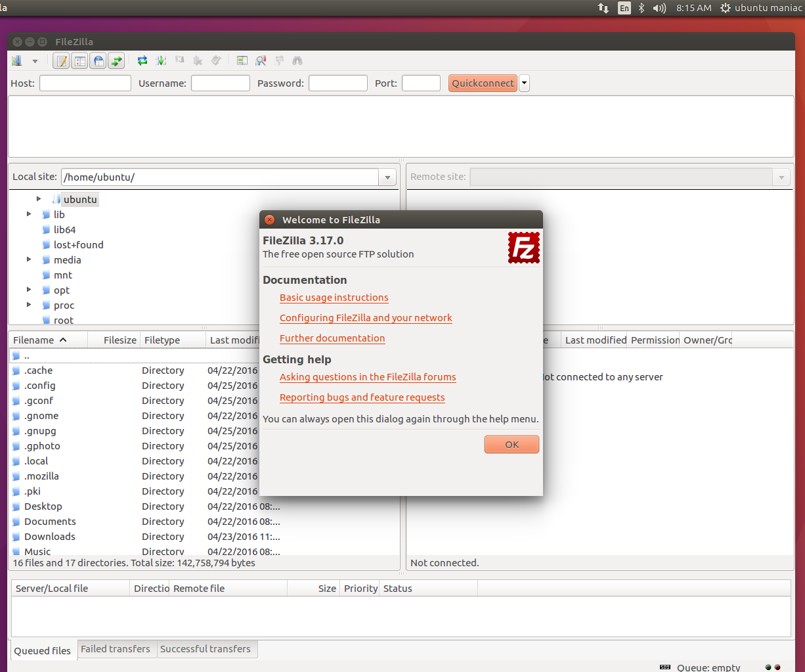Viewport: 805px width, 672px height.
Task: Toggle directory comparison icon
Action: (261, 60)
